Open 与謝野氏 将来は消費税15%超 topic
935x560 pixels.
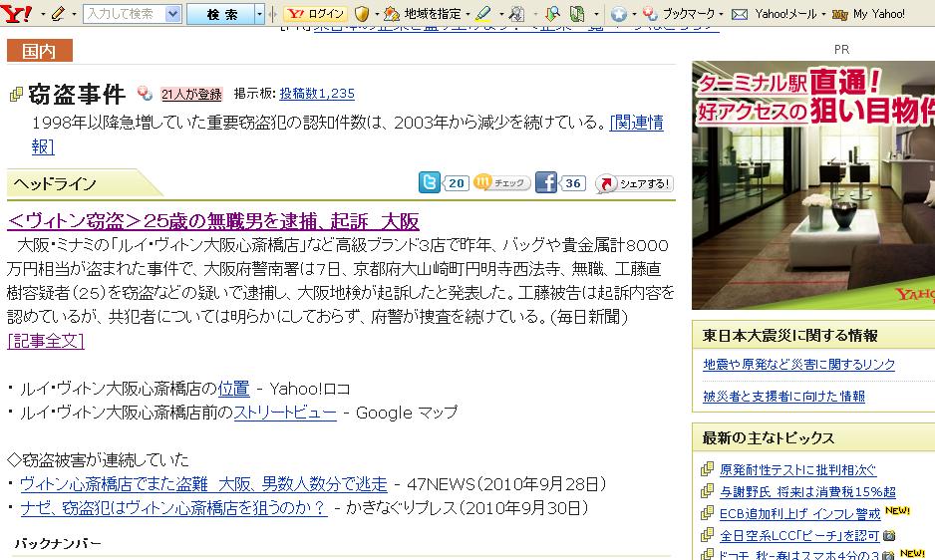[807, 492]
